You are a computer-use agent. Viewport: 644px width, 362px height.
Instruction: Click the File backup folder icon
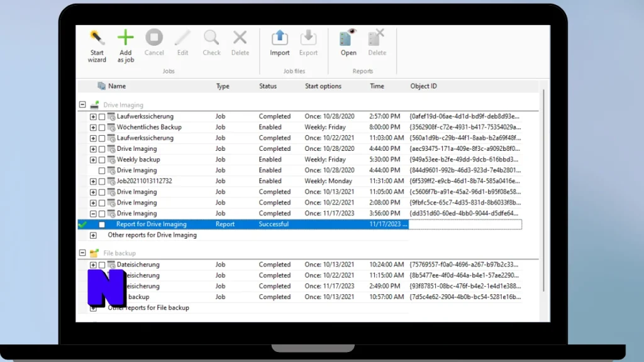(94, 253)
